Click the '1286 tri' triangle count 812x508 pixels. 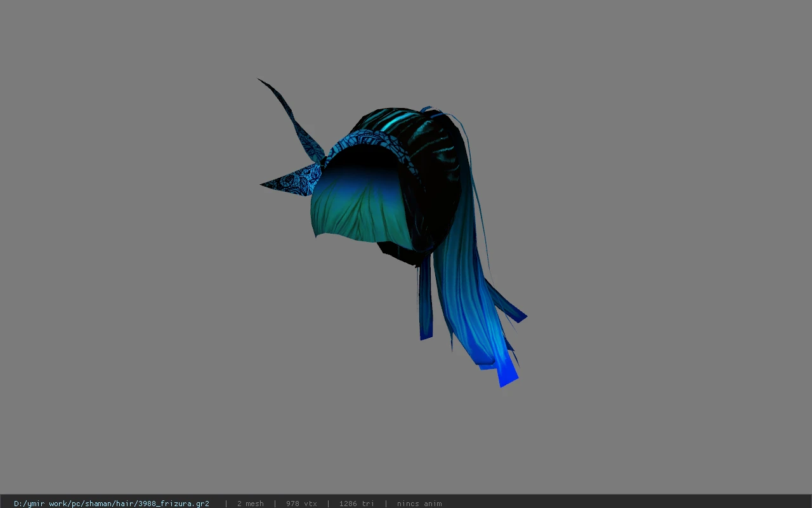point(357,504)
